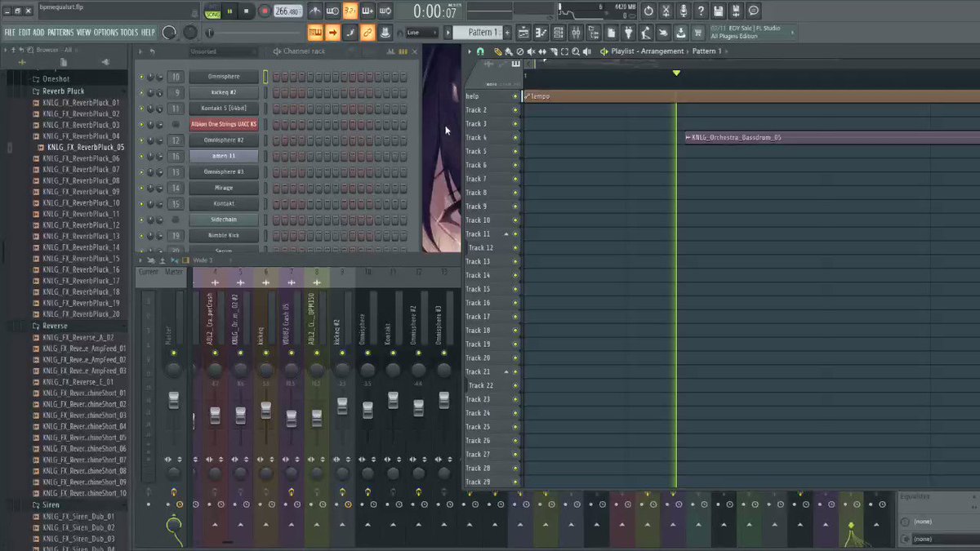The width and height of the screenshot is (980, 551).
Task: Stop playback with the stop button
Action: click(x=247, y=11)
